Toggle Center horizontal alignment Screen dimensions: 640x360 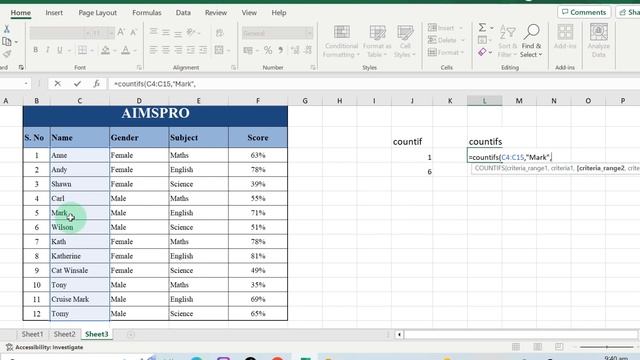pos(166,50)
